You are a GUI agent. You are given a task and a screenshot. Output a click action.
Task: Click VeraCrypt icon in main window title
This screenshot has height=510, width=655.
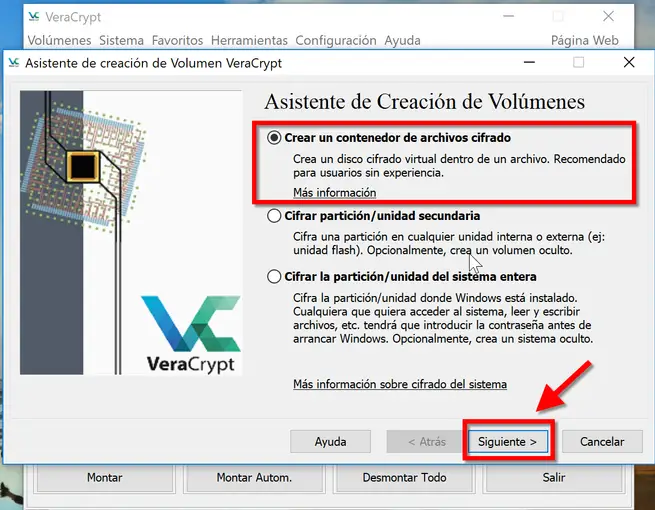[34, 17]
